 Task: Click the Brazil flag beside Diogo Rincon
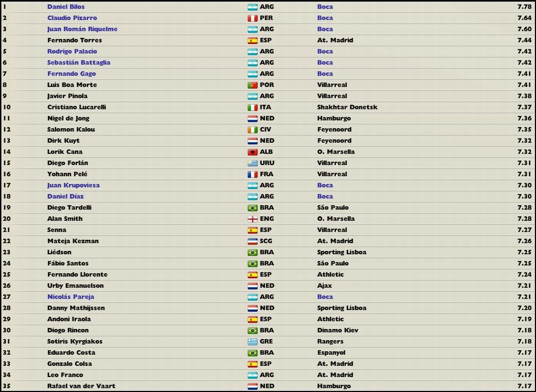(x=253, y=331)
